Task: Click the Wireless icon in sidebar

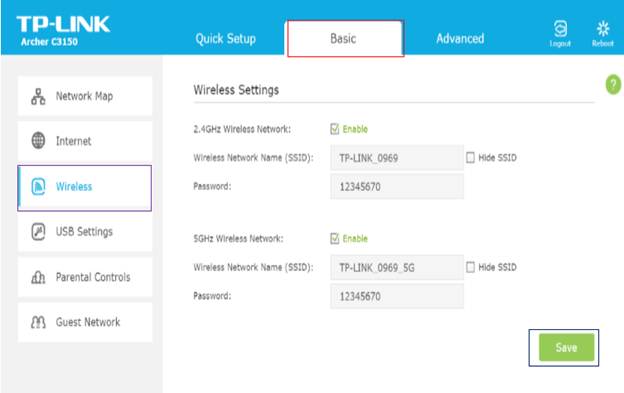Action: (x=38, y=187)
